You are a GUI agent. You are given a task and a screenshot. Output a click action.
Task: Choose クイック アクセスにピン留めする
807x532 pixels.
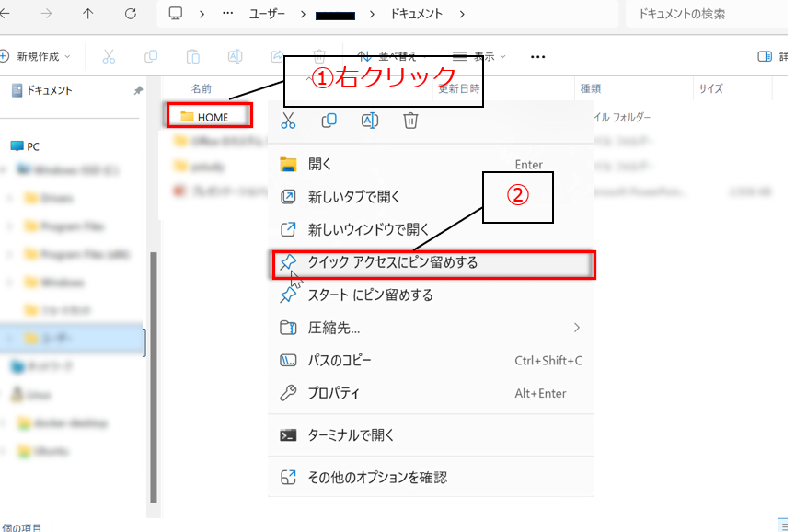pos(433,264)
